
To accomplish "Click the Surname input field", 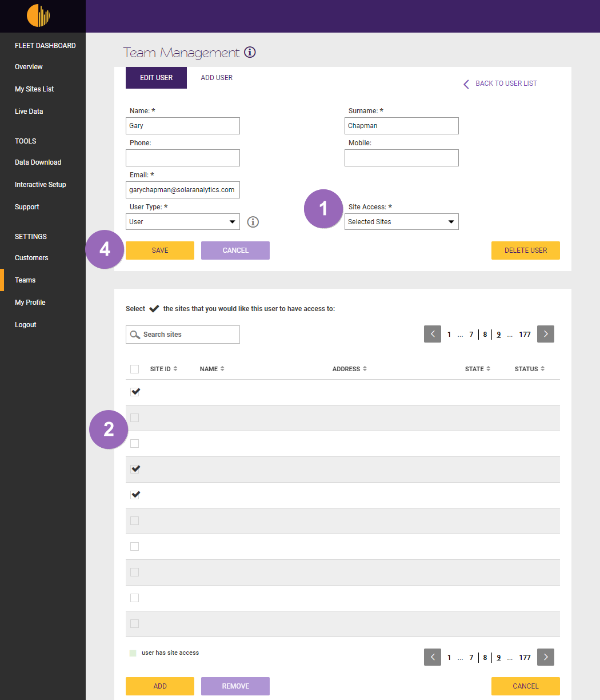I will pyautogui.click(x=402, y=126).
